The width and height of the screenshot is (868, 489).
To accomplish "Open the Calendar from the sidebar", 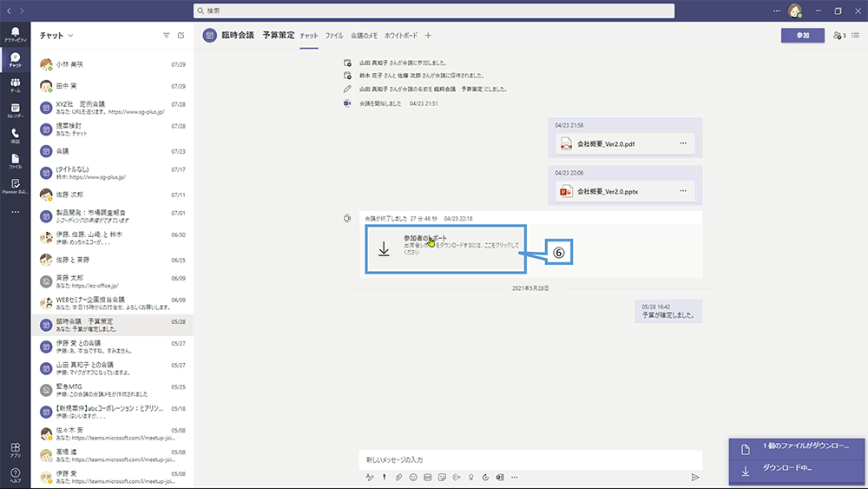I will coord(15,110).
